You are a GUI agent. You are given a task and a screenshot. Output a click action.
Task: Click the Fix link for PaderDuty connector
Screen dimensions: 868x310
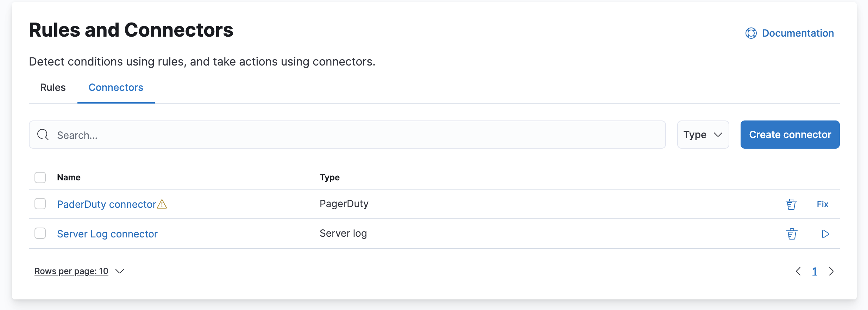(x=822, y=204)
